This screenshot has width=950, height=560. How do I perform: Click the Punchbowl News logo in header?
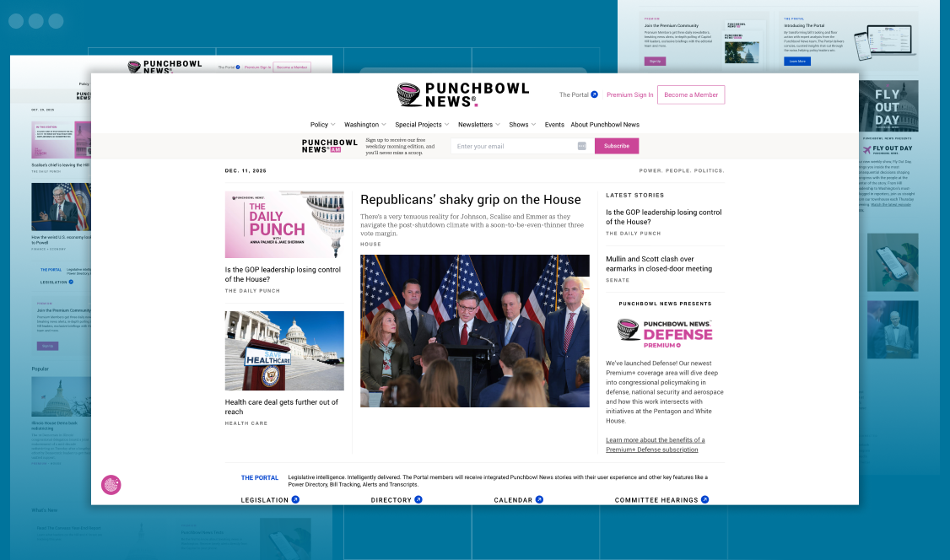pyautogui.click(x=463, y=95)
